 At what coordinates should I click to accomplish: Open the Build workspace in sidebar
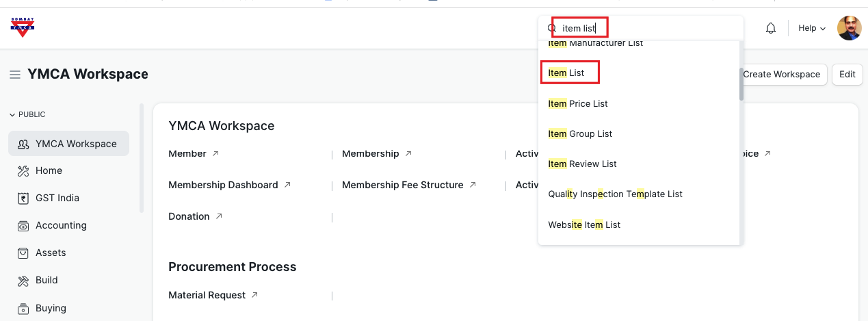coord(47,280)
